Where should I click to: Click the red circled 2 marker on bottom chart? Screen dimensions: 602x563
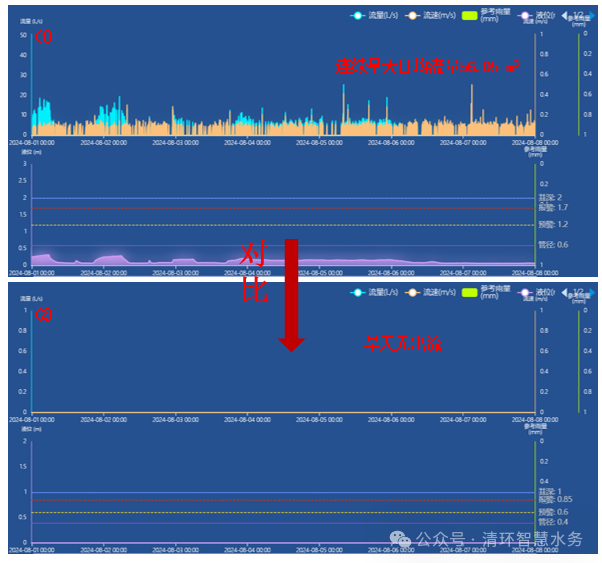click(x=42, y=314)
